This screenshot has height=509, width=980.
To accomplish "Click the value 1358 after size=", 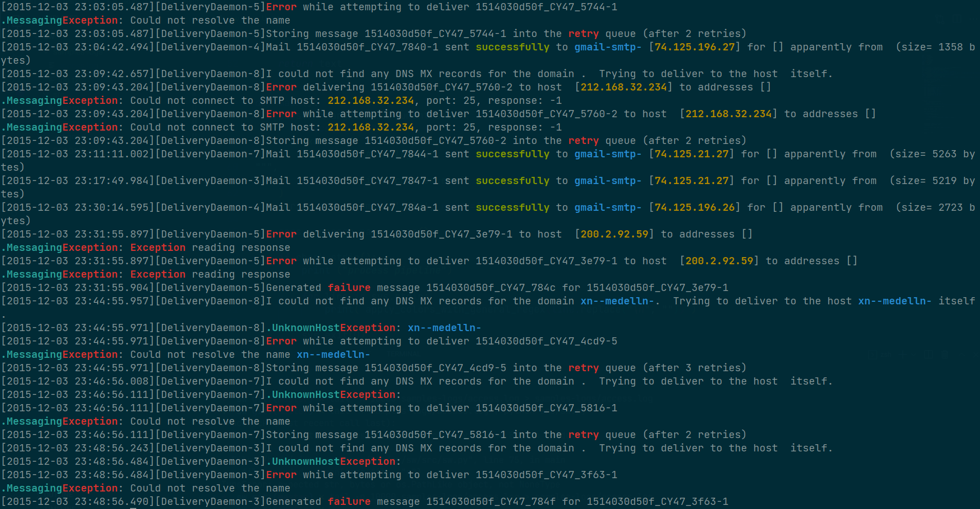I will [x=950, y=47].
